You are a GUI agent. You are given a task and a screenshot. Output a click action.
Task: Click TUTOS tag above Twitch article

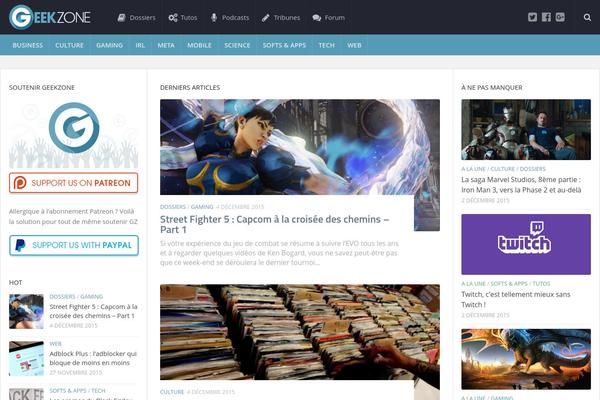pos(541,284)
